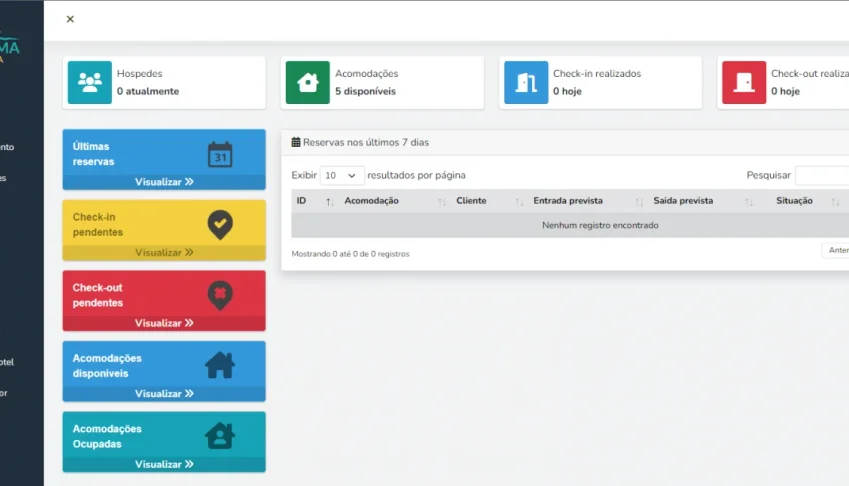Viewport: 849px width, 486px height.
Task: Click the X pin icon on Check-out pendentes
Action: 220,295
